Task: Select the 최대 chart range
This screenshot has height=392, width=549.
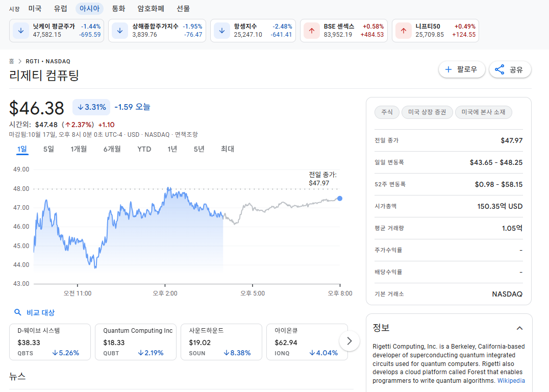Action: click(x=228, y=149)
